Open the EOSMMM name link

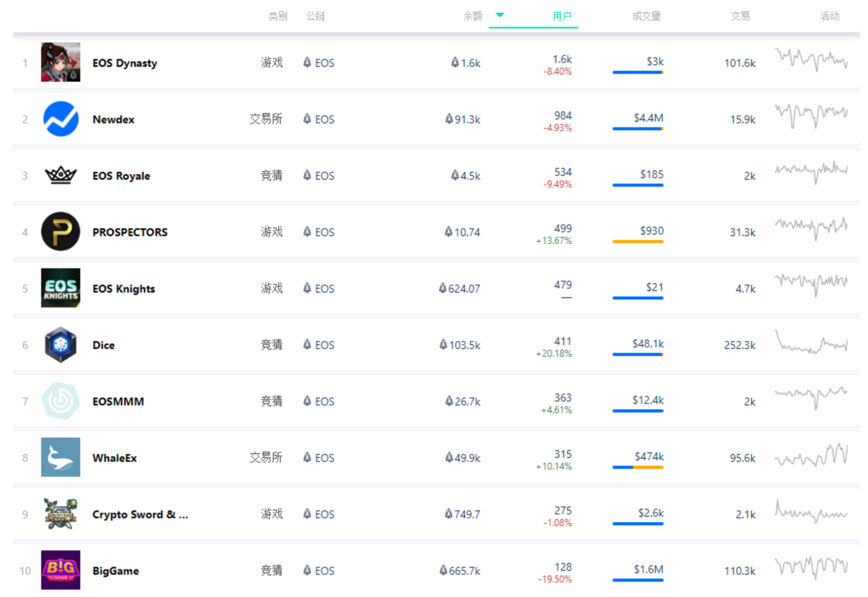118,401
